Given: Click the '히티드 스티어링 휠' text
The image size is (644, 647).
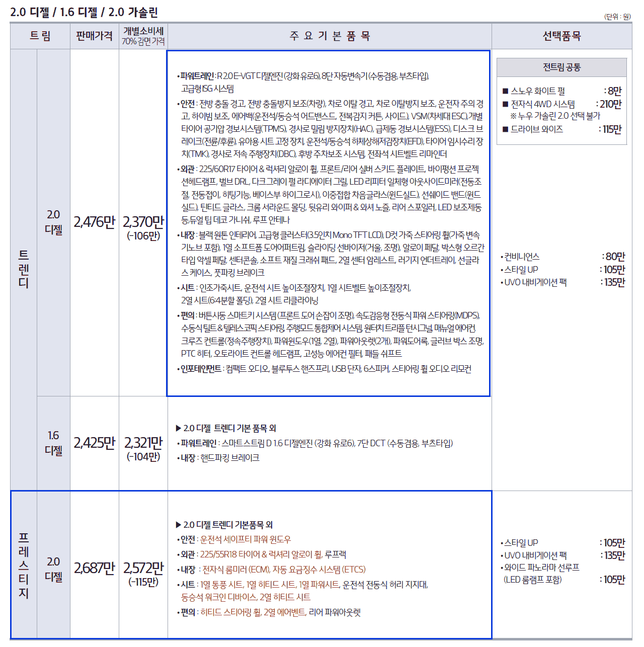Looking at the screenshot, I should click(x=230, y=612).
